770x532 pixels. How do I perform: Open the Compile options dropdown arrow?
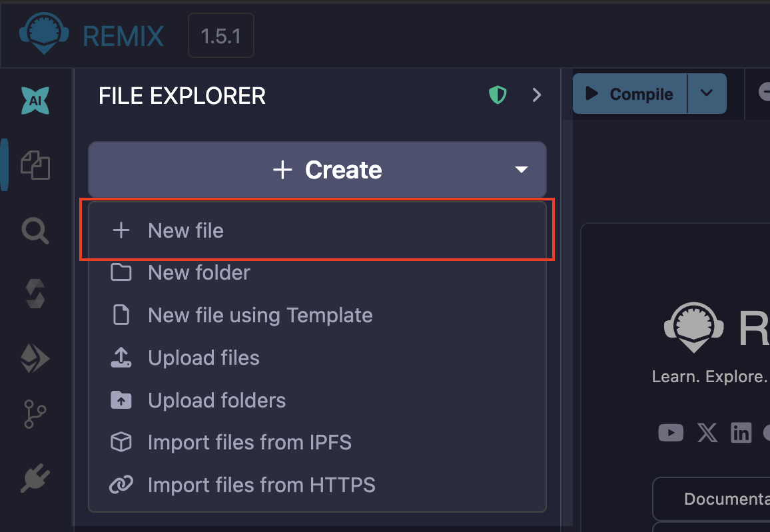707,94
